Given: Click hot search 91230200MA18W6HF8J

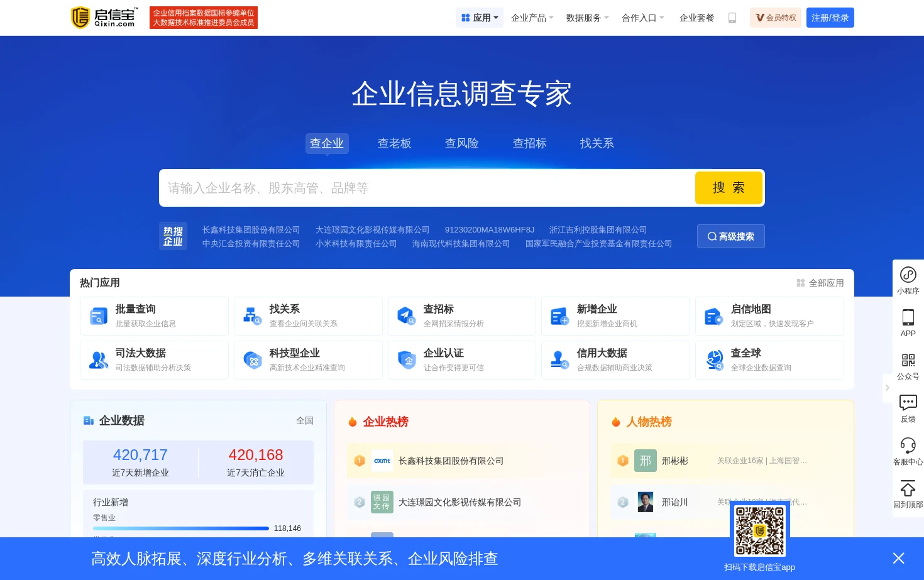Looking at the screenshot, I should click(x=490, y=230).
